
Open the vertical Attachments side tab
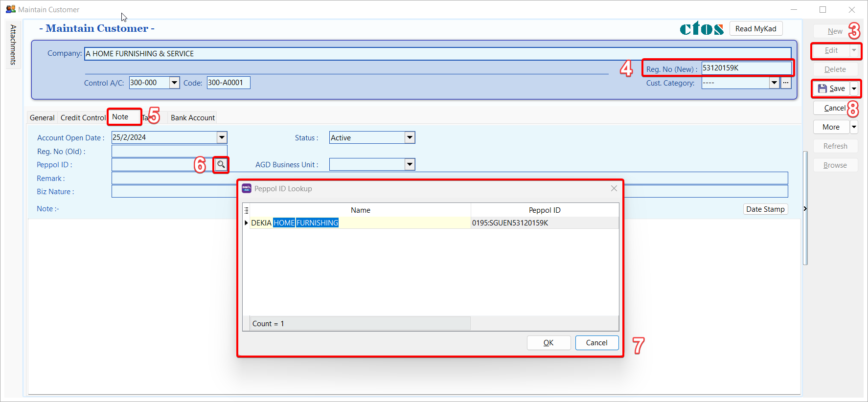(x=13, y=45)
